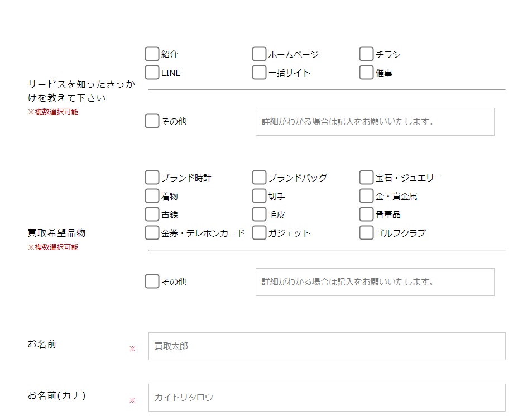Screen dimensions: 518x420
Task: Check その他 under service referral question
Action: [x=152, y=121]
